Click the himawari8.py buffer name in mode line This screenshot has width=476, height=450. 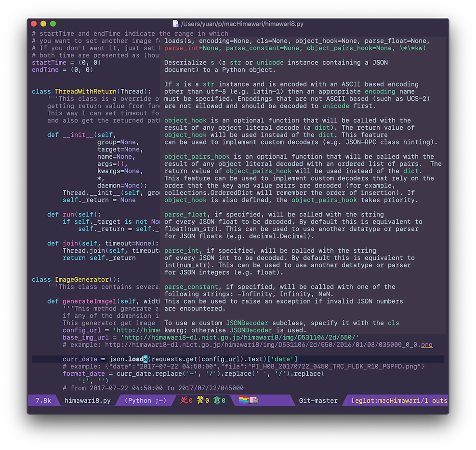pyautogui.click(x=87, y=400)
